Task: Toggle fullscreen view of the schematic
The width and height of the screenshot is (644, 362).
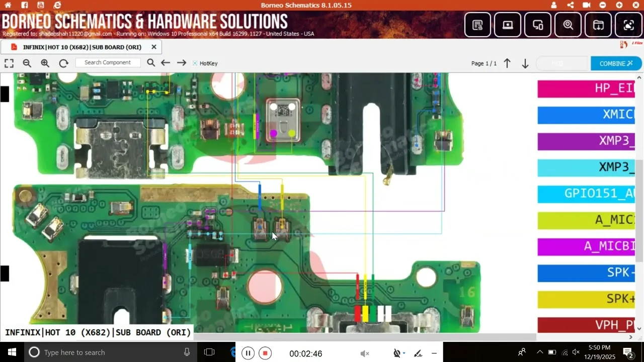Action: [9, 63]
